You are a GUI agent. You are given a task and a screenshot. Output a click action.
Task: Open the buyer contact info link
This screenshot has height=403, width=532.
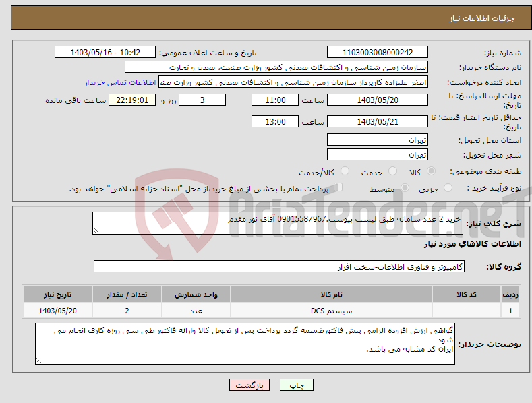120,82
